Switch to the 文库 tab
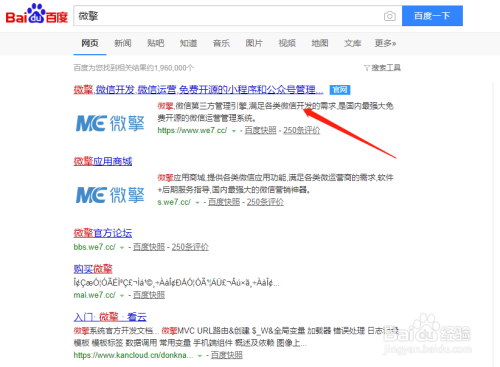This screenshot has height=367, width=500. pyautogui.click(x=353, y=43)
